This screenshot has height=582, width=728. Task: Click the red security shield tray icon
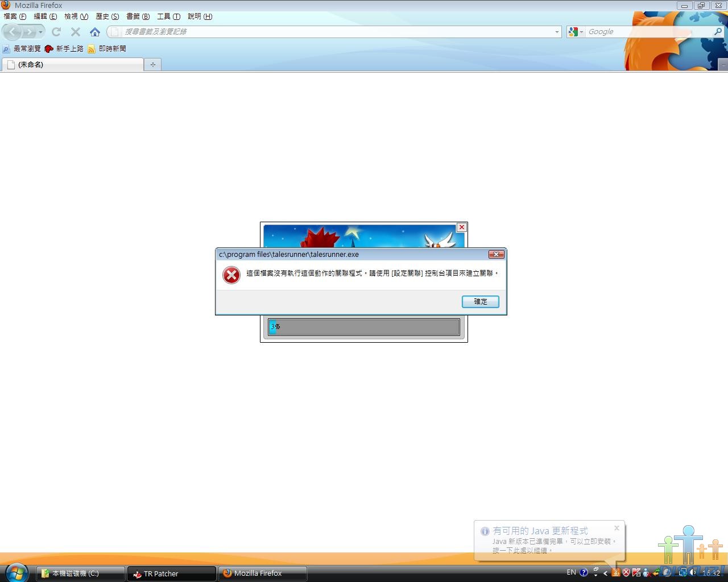626,573
